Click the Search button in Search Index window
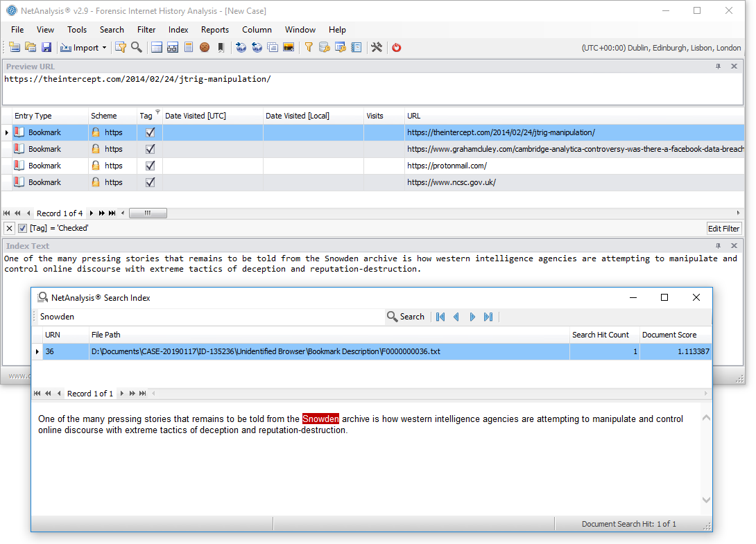756x544 pixels. (406, 317)
